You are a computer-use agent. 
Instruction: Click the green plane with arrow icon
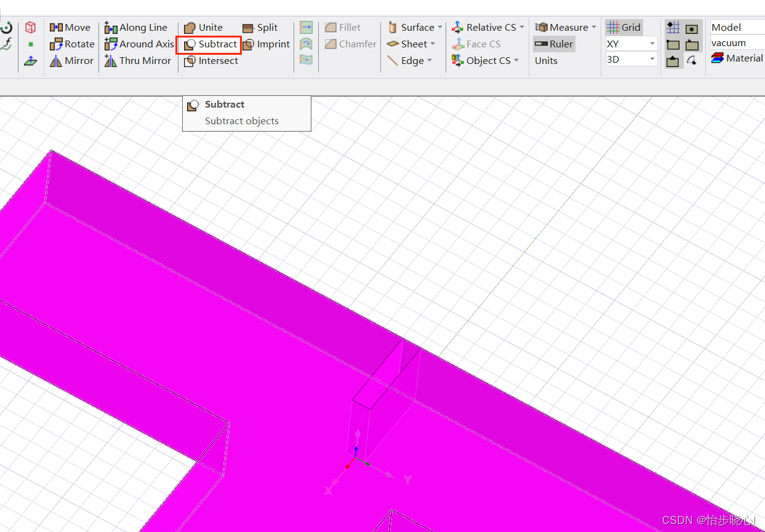click(31, 61)
